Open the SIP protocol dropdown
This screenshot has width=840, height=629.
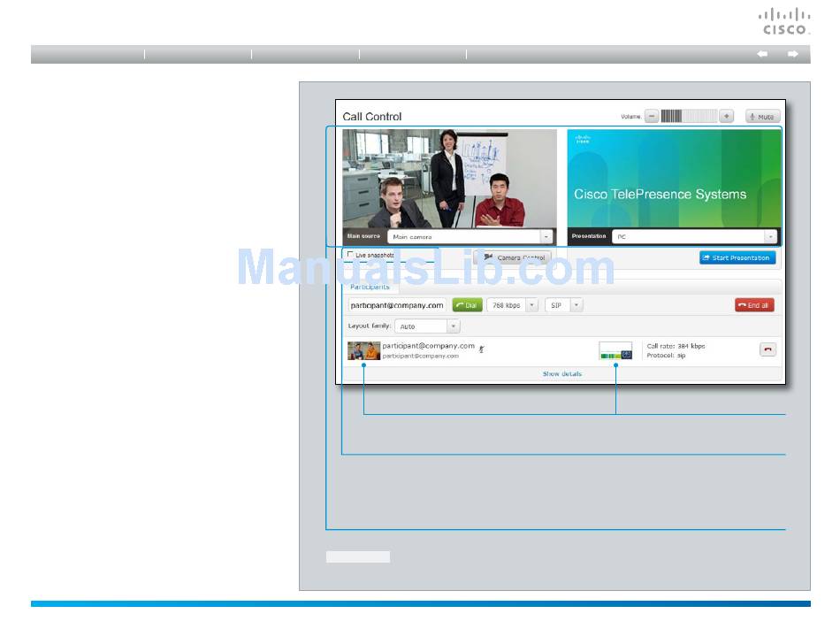point(563,305)
